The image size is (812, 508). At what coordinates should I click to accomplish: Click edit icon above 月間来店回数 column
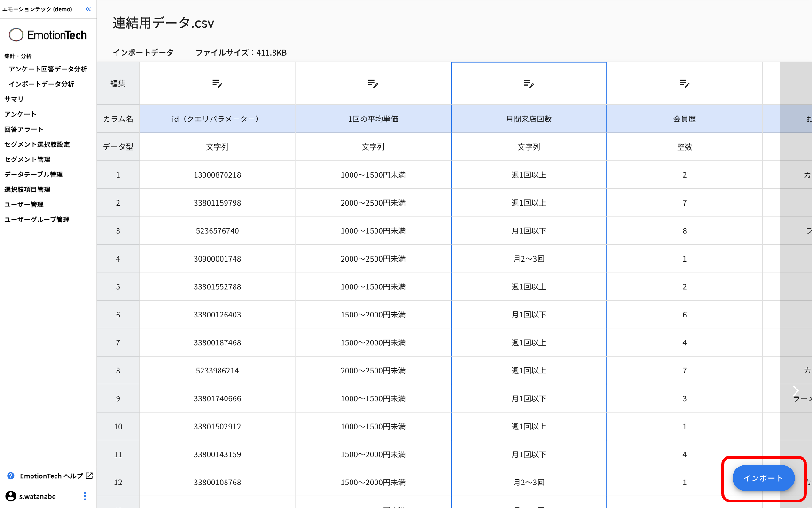pyautogui.click(x=529, y=84)
